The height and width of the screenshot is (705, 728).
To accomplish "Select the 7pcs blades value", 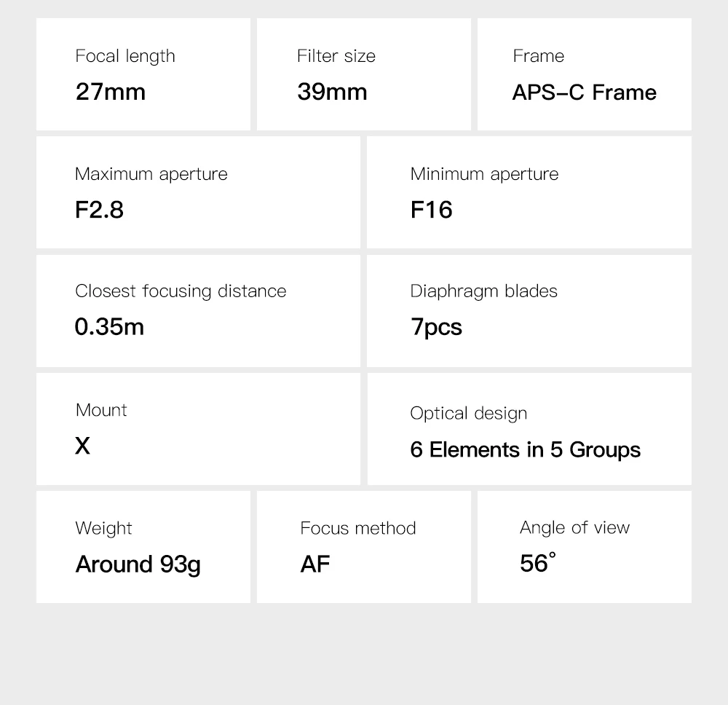I will tap(436, 327).
